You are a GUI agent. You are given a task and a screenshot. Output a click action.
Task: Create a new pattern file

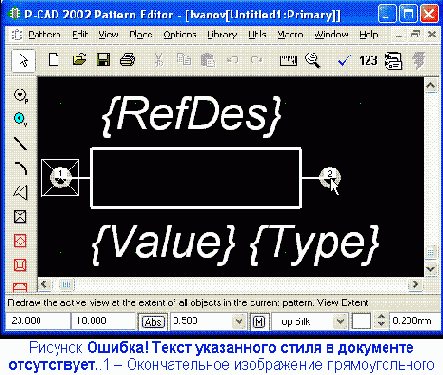click(54, 60)
